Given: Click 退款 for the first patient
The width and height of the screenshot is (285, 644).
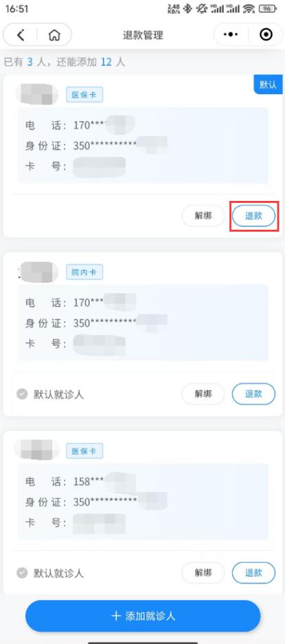Looking at the screenshot, I should pos(253,215).
